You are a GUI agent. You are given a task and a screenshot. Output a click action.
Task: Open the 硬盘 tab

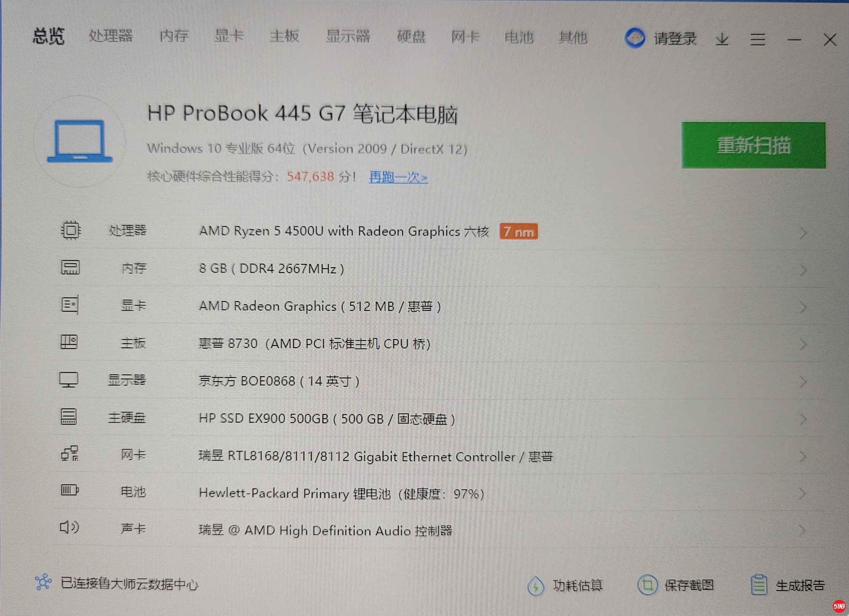coord(411,37)
